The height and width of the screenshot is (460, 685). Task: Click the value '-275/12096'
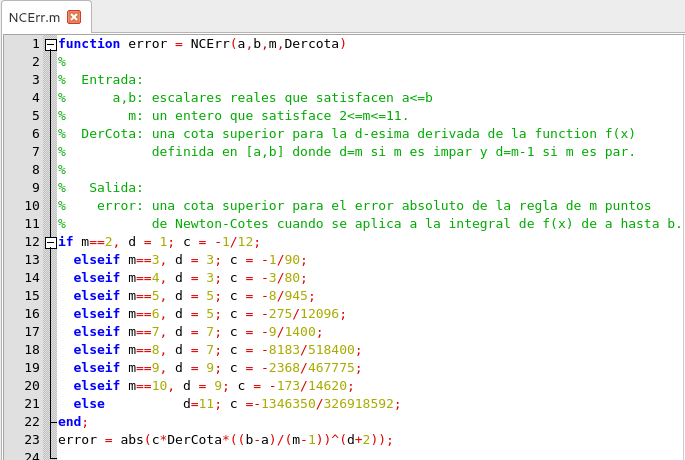300,314
